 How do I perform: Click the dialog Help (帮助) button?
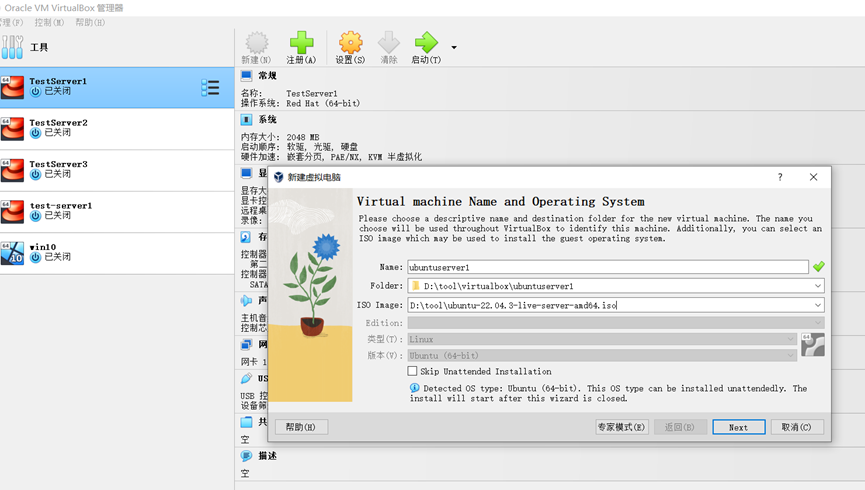pyautogui.click(x=301, y=427)
